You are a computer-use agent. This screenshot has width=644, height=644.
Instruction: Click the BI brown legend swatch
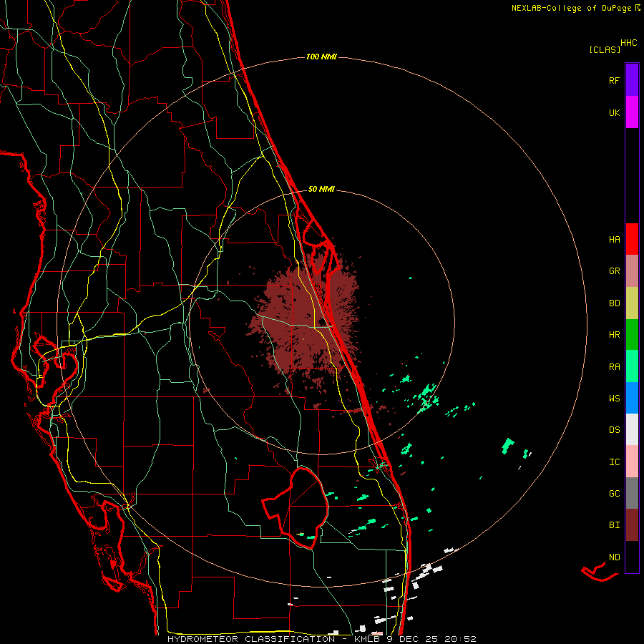click(x=632, y=525)
